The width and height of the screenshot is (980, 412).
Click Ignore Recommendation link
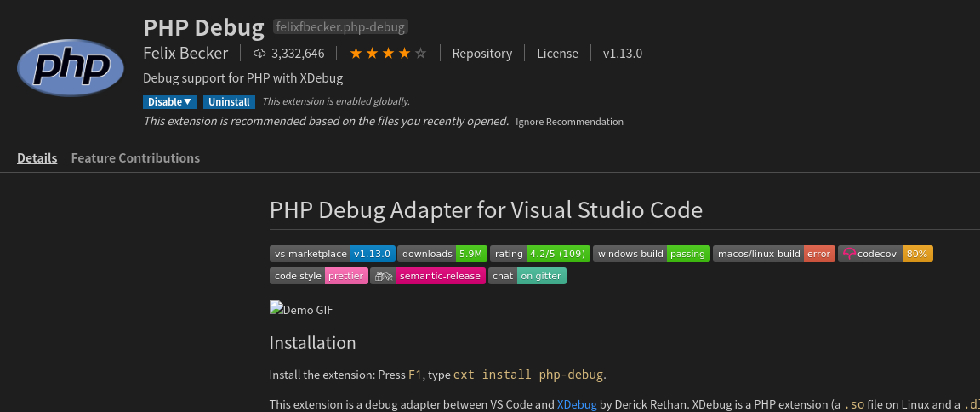(569, 122)
